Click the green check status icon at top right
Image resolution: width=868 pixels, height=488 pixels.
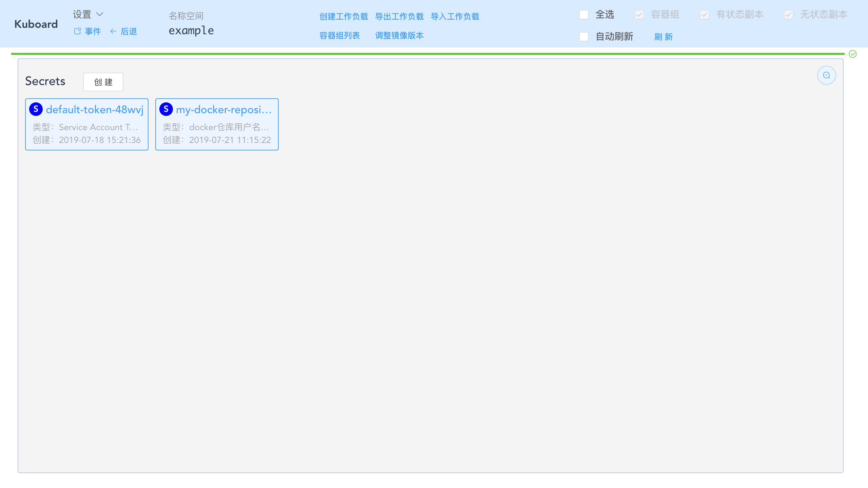[x=853, y=54]
